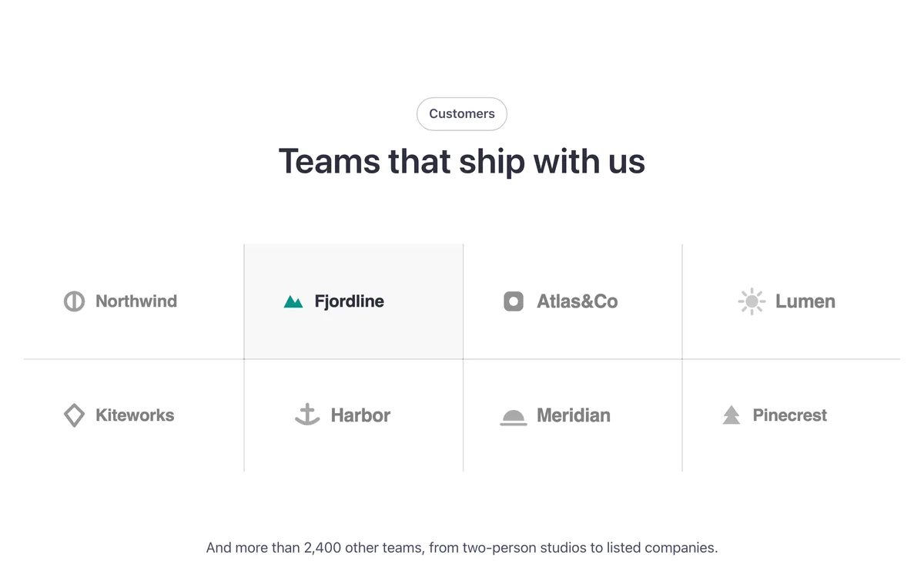This screenshot has height=578, width=924.
Task: Open the Northwind customer name link
Action: (136, 301)
